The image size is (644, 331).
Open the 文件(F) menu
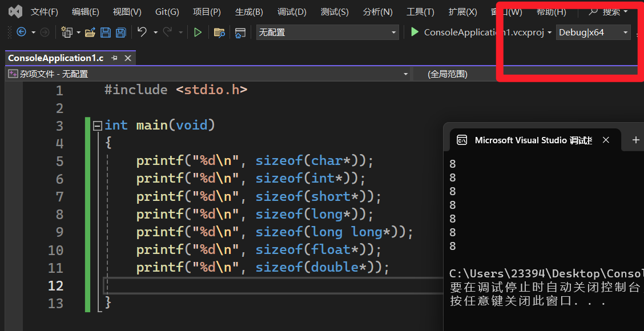pyautogui.click(x=44, y=12)
